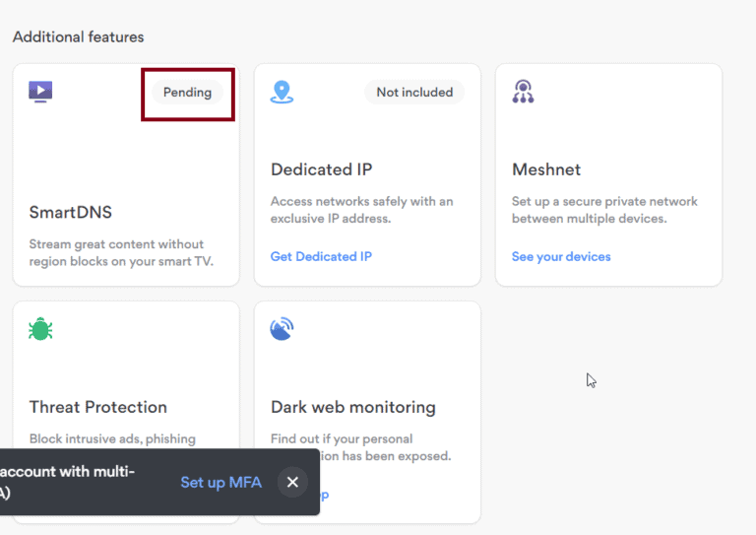
Task: Open the See your devices link
Action: tap(561, 257)
